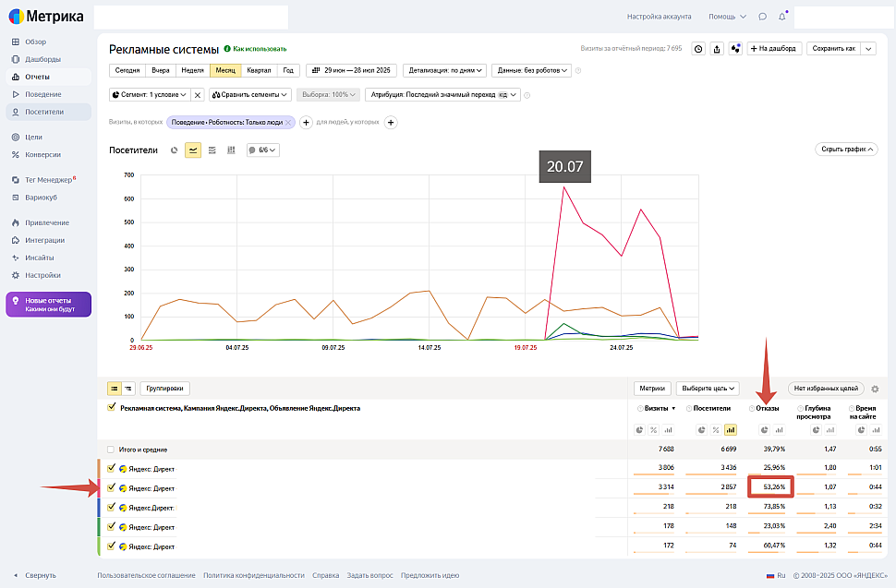Click the percent icon under the Визиты column
The width and height of the screenshot is (896, 588).
654,430
